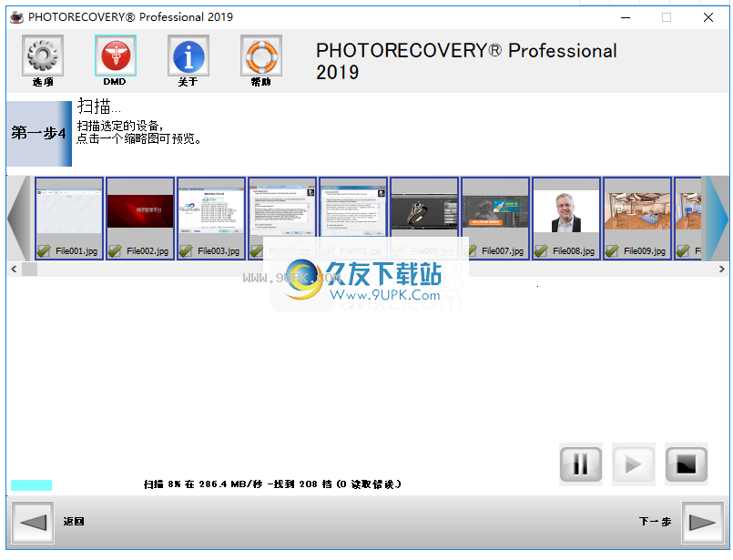This screenshot has width=733, height=560.
Task: Toggle the File008.jpg checkmark
Action: (541, 251)
